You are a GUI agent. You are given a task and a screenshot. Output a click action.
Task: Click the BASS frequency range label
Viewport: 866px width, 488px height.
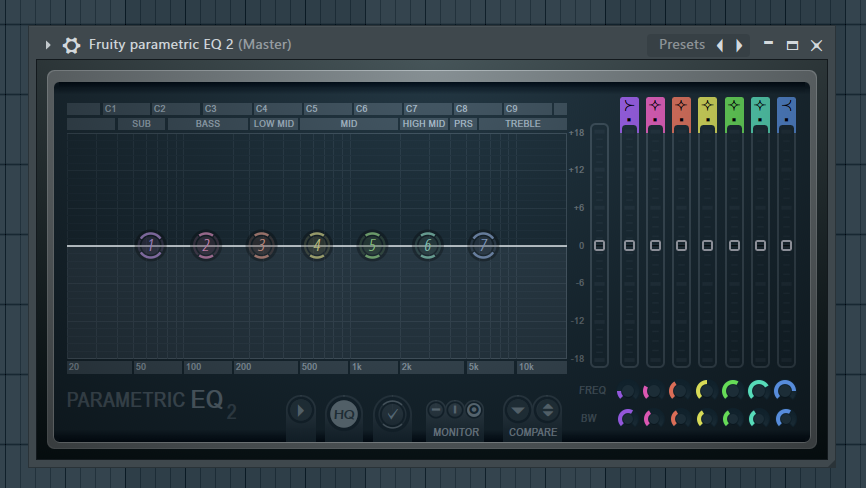(208, 124)
